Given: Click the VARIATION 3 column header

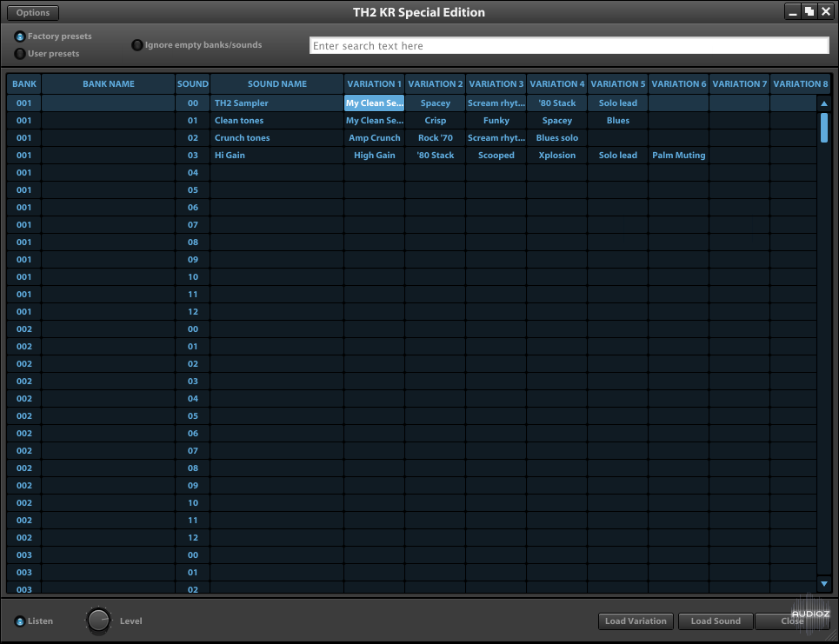Looking at the screenshot, I should point(496,84).
